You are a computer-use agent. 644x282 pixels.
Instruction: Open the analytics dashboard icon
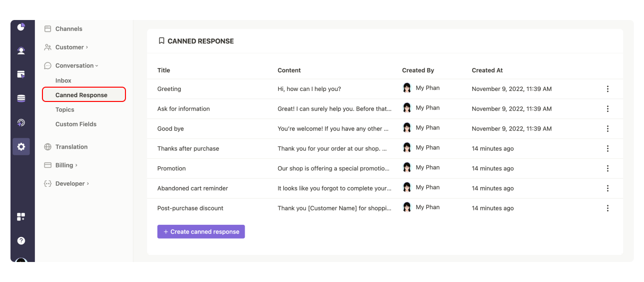click(21, 27)
